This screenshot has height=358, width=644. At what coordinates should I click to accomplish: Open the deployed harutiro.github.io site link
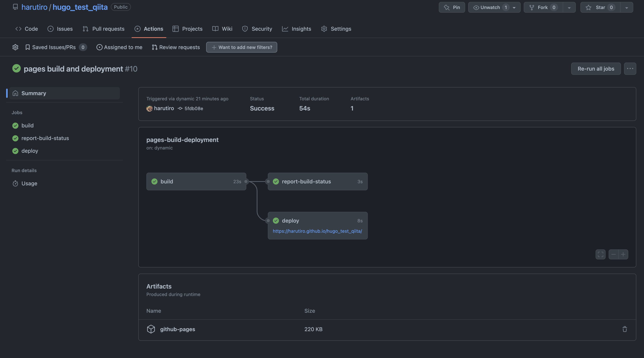pos(317,231)
